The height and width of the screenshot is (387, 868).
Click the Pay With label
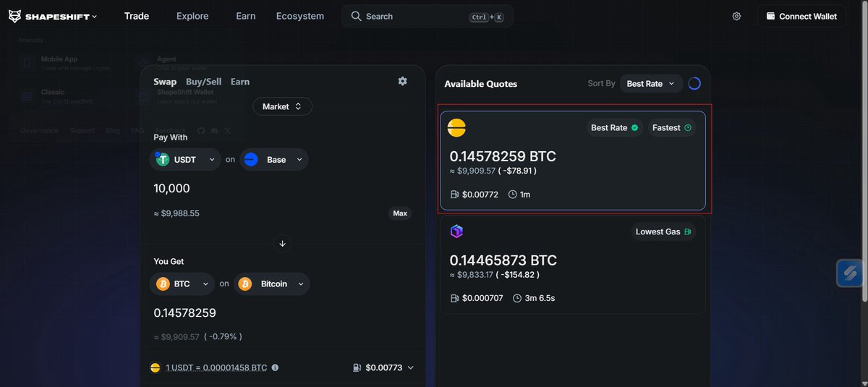(x=171, y=137)
